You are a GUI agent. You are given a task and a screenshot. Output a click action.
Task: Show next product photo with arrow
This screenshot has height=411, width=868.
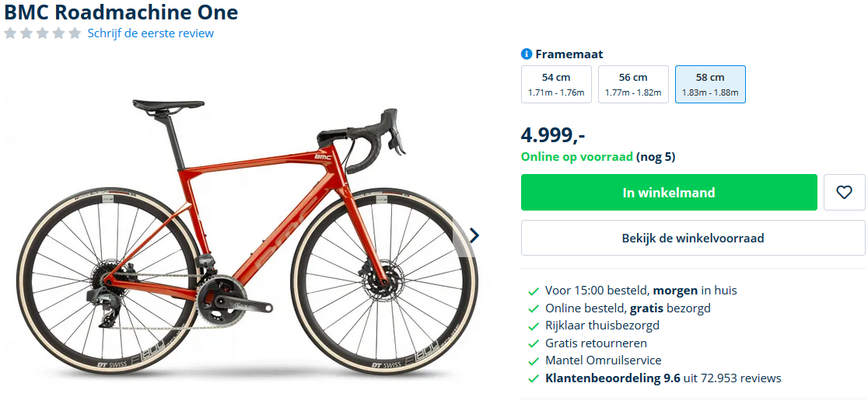pos(474,235)
